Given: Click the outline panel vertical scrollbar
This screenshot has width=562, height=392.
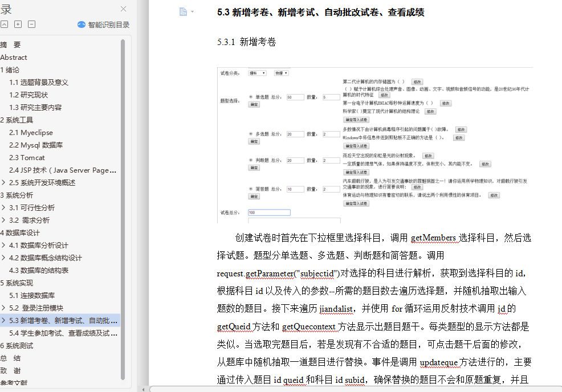Looking at the screenshot, I should (x=123, y=210).
